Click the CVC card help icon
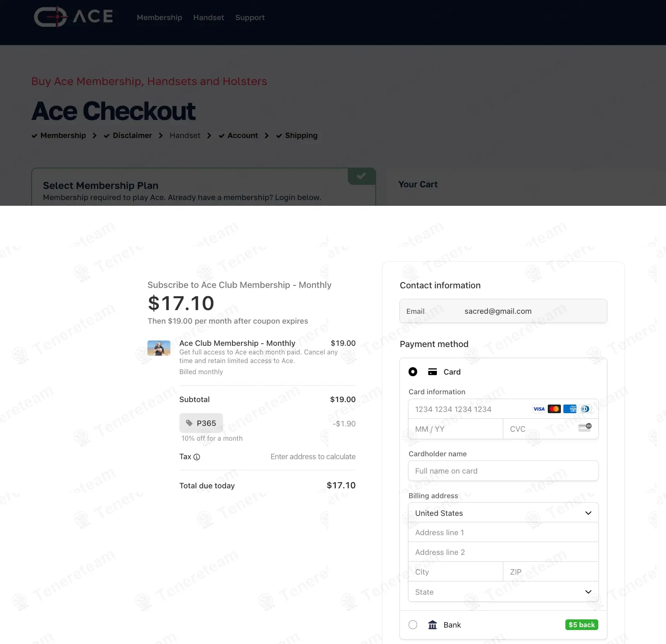Image resolution: width=666 pixels, height=644 pixels. (585, 428)
